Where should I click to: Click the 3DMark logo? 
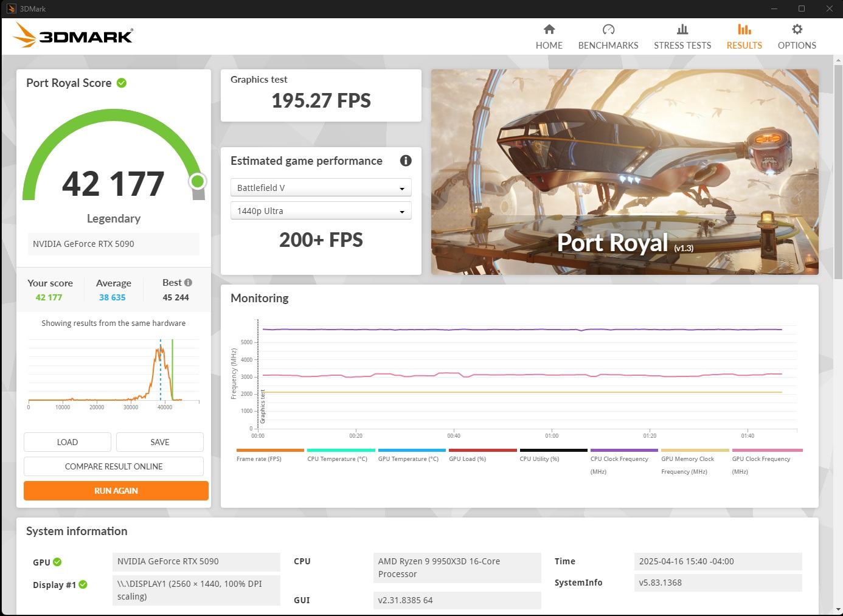point(73,35)
